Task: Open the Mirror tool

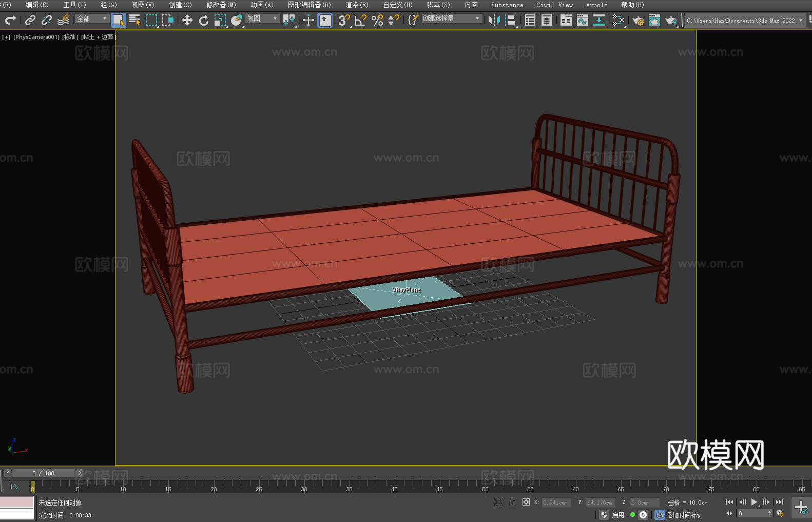Action: [494, 21]
